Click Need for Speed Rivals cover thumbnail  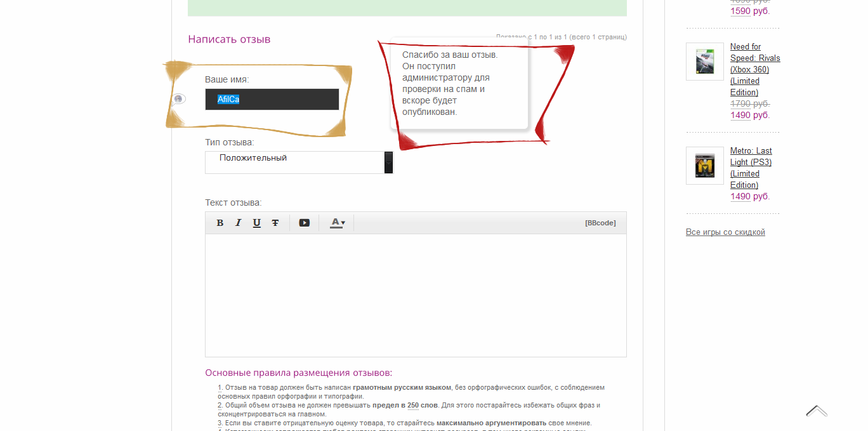tap(705, 62)
